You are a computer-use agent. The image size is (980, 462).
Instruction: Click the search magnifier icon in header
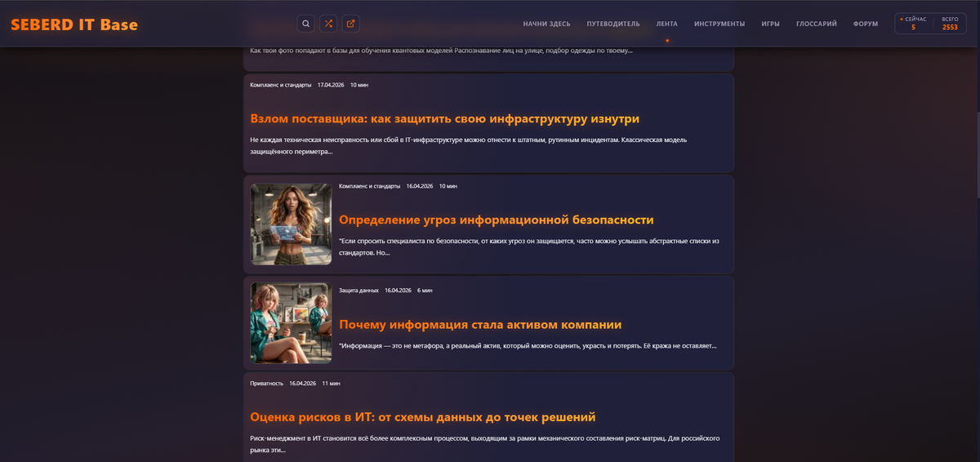[x=306, y=24]
